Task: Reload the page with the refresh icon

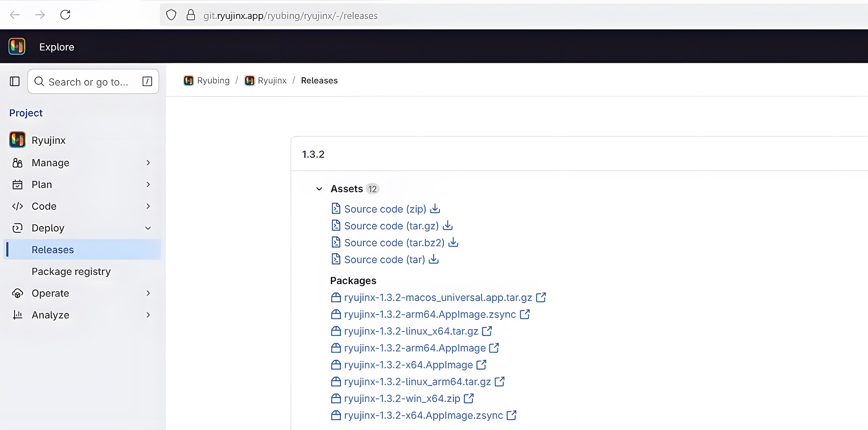Action: coord(66,15)
